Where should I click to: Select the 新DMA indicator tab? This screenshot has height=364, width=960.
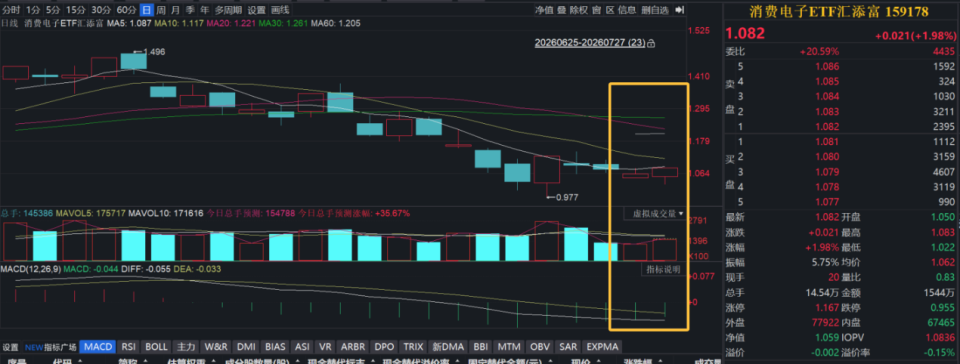(447, 346)
